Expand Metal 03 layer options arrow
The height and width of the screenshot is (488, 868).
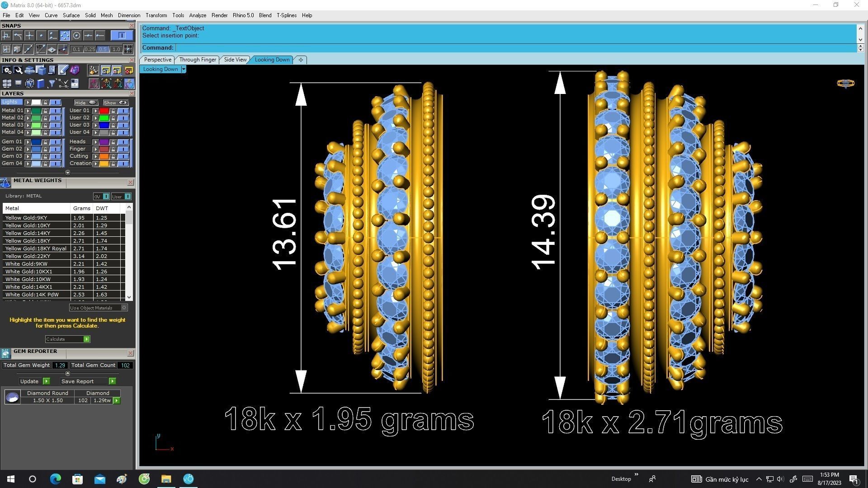coord(28,125)
